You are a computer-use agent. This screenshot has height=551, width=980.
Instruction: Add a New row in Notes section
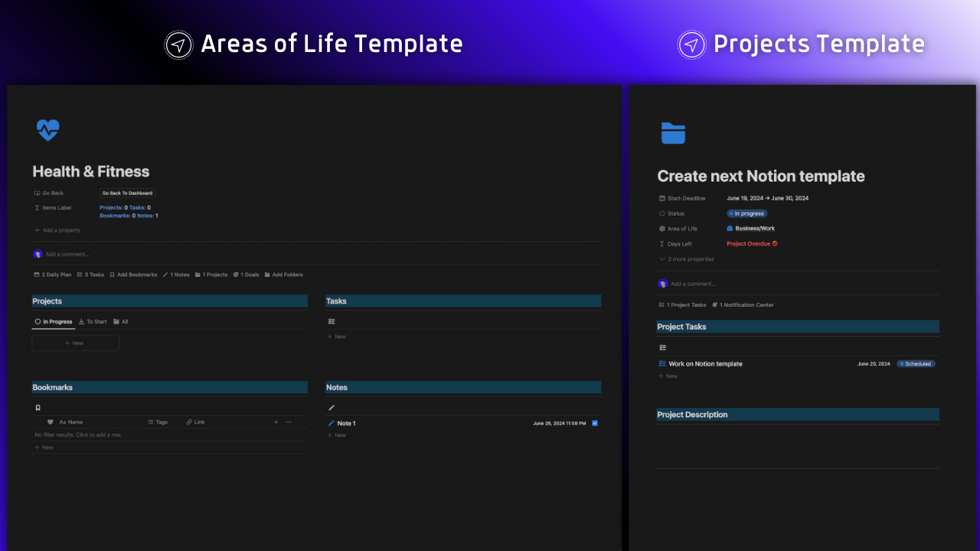coord(337,435)
